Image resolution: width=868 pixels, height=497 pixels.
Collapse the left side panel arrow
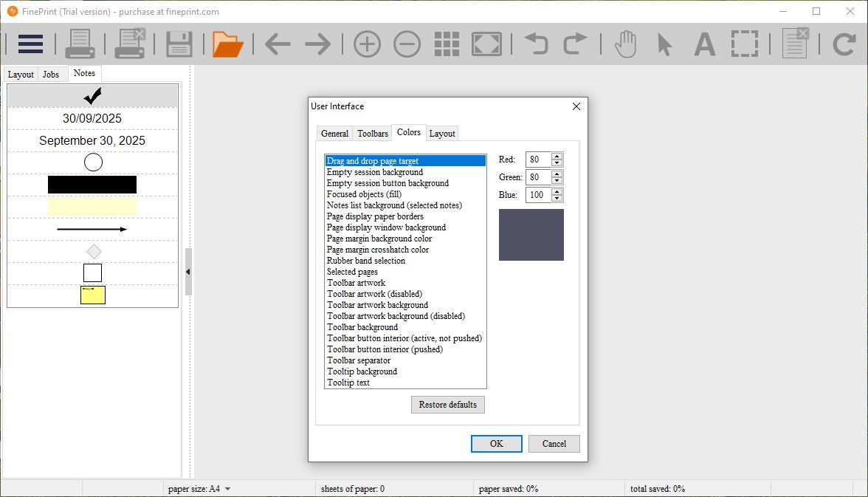click(188, 272)
